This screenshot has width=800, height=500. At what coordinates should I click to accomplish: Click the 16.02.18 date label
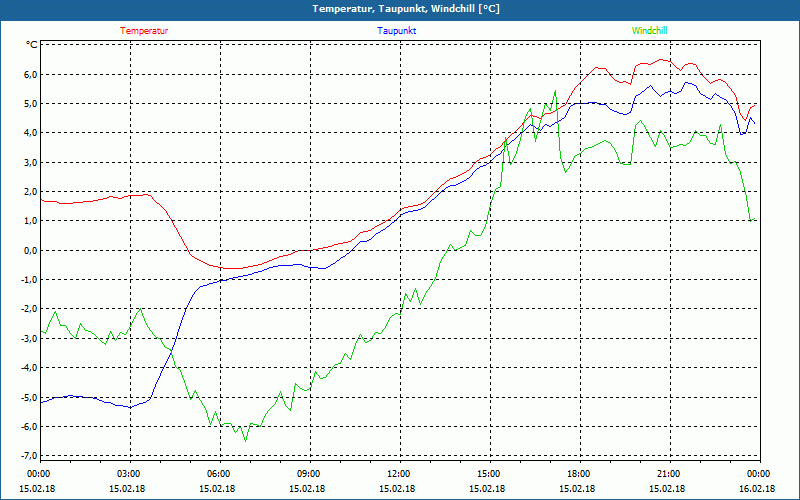[x=757, y=488]
